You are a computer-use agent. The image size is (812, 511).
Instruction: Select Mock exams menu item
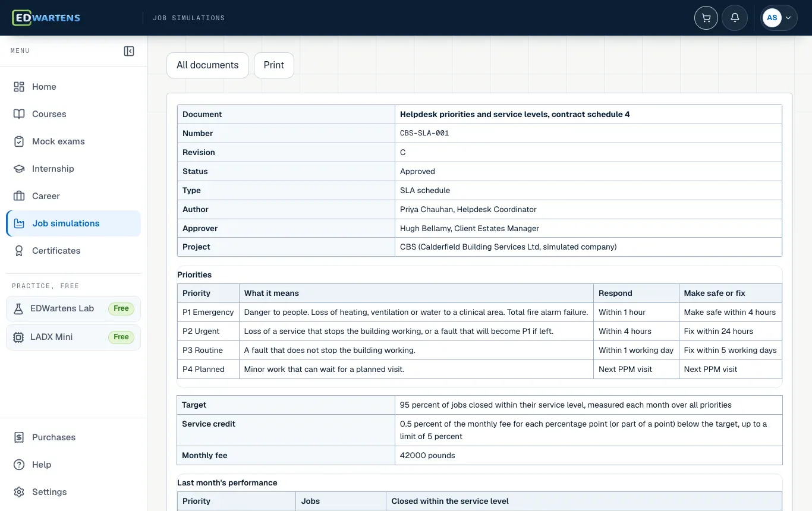tap(74, 141)
